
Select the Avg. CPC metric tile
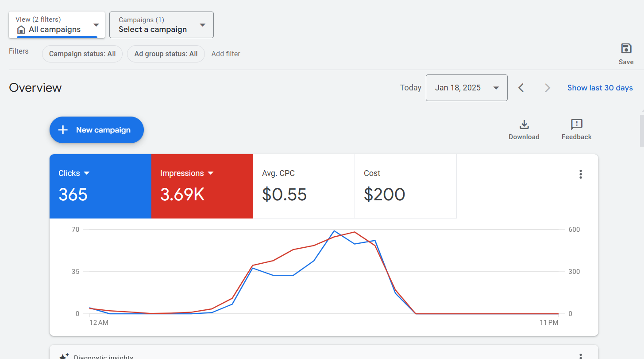coord(304,186)
